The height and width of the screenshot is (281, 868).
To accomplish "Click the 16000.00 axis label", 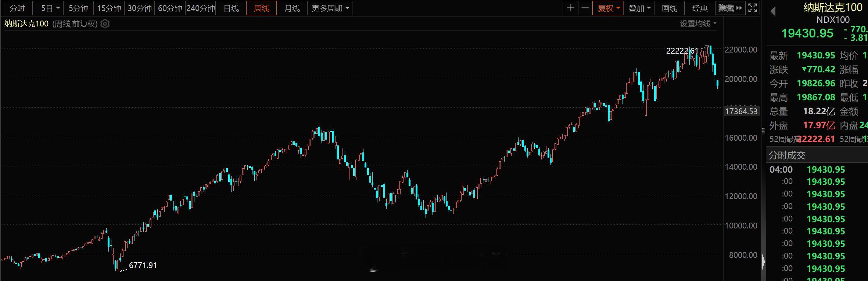I will pyautogui.click(x=741, y=138).
